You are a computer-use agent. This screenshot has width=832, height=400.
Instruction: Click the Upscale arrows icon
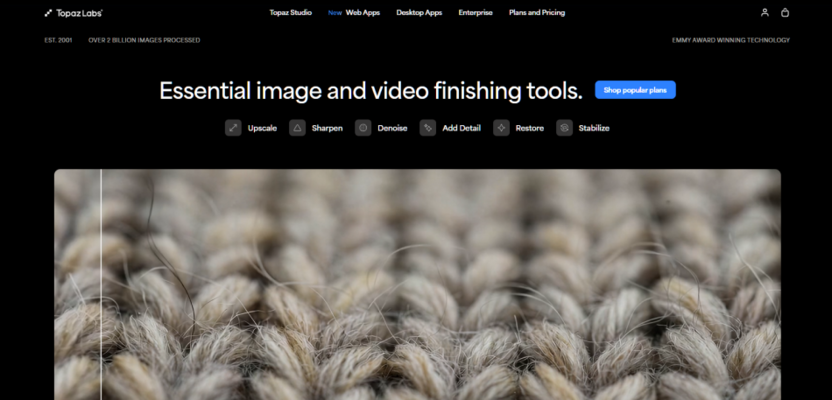[233, 128]
